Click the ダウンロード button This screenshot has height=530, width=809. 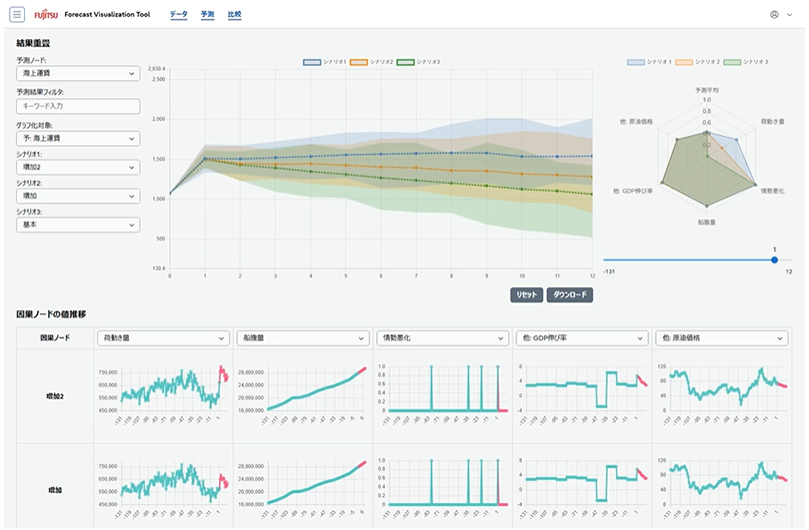point(570,295)
